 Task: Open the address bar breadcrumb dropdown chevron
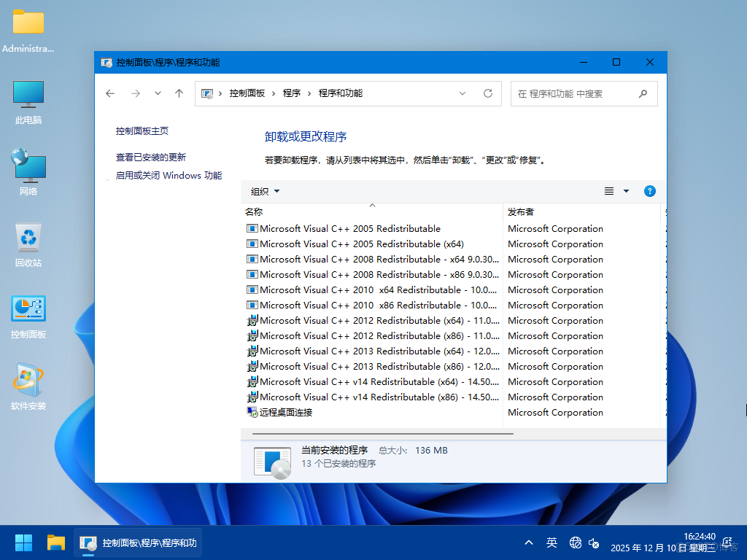(462, 93)
